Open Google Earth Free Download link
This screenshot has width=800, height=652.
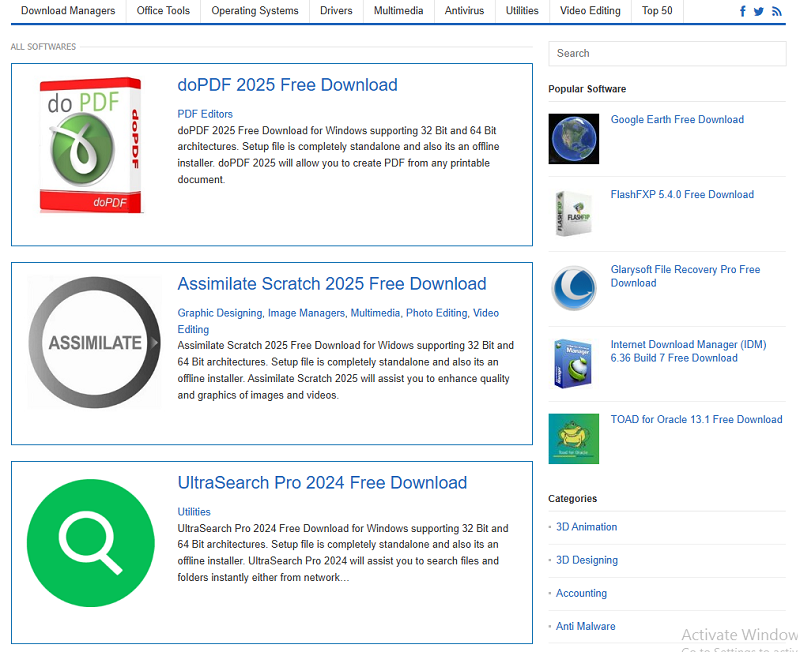pyautogui.click(x=677, y=119)
